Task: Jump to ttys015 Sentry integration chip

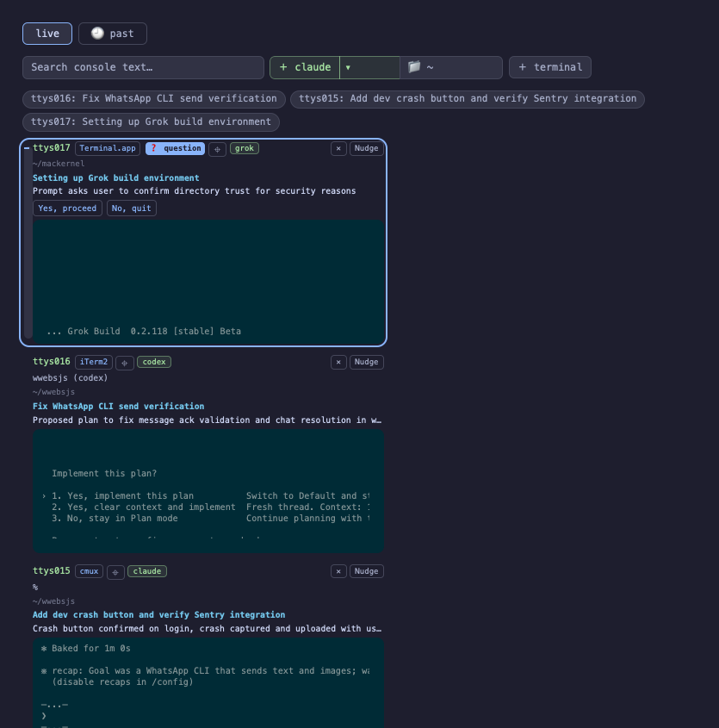Action: [468, 99]
